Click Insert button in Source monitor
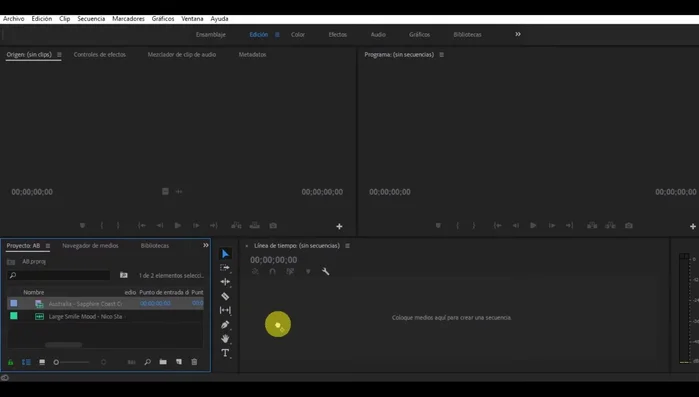699x397 pixels. 236,226
